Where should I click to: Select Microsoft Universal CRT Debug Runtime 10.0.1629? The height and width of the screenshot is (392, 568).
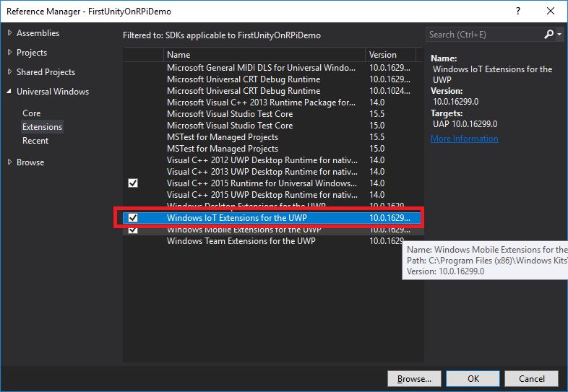point(273,79)
